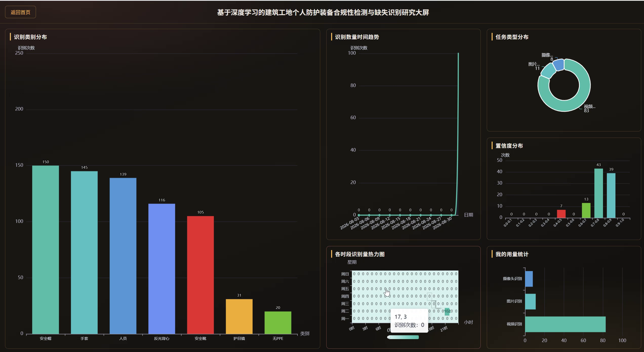This screenshot has width=644, height=352.
Task: Click the blue 摄像 donut segment valued 8
Action: point(559,65)
